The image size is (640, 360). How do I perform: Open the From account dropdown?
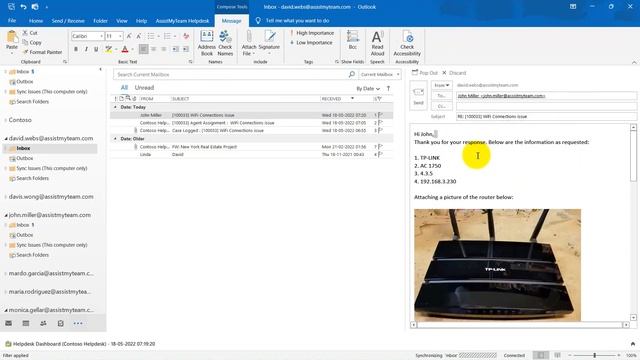click(442, 85)
